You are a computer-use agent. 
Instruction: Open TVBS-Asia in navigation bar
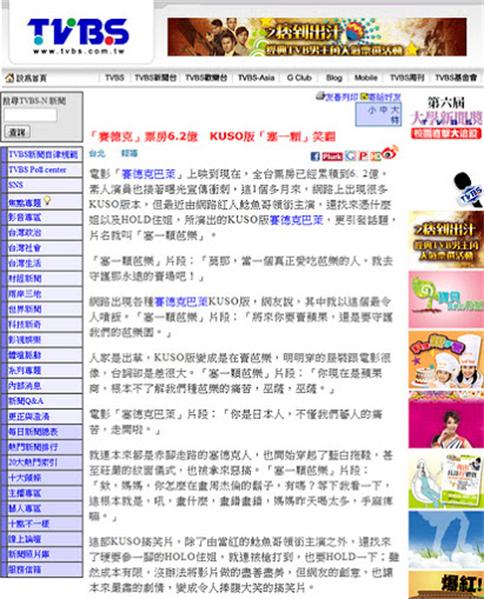tap(256, 78)
